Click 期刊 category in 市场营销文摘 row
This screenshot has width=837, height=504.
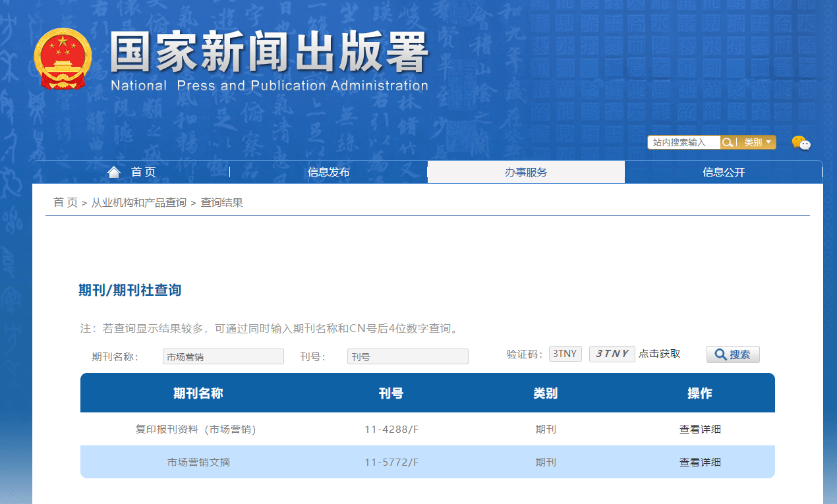pos(546,462)
